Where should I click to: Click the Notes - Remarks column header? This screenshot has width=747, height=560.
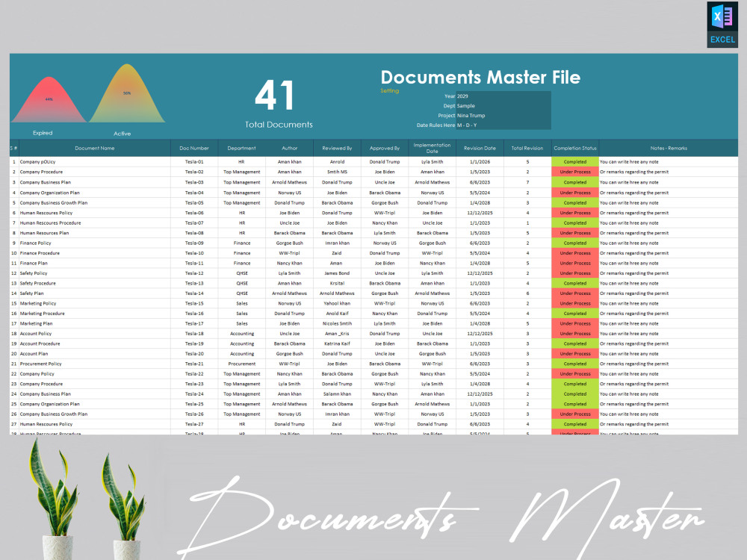point(669,148)
